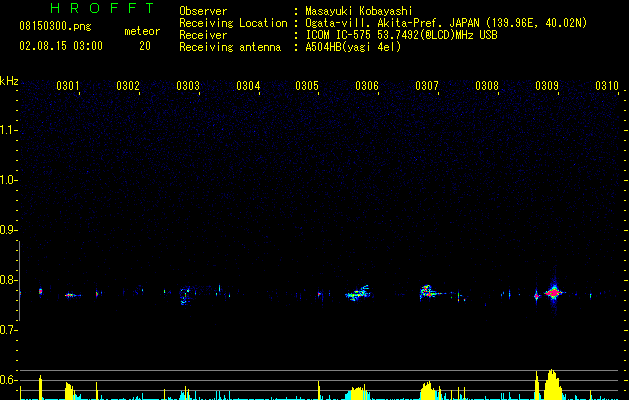
Task: Click the meteor label
Action: pos(142,31)
